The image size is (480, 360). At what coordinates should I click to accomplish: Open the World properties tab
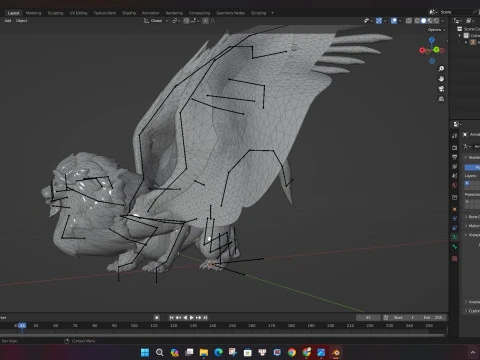pos(455,185)
